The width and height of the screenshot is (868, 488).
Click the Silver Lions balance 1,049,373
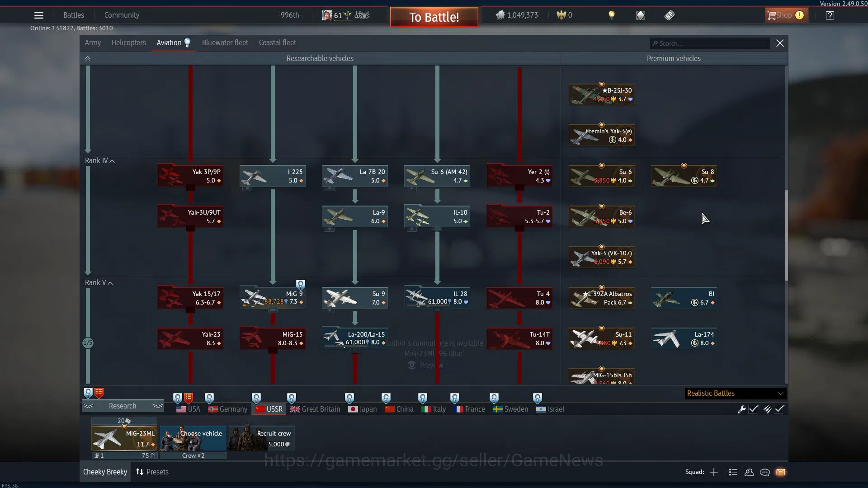517,15
